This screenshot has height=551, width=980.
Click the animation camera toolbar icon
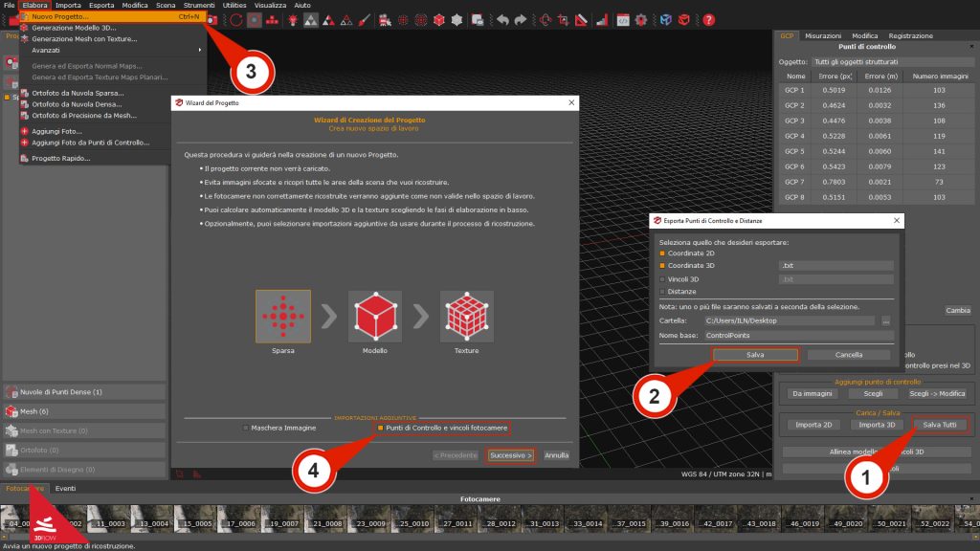385,20
